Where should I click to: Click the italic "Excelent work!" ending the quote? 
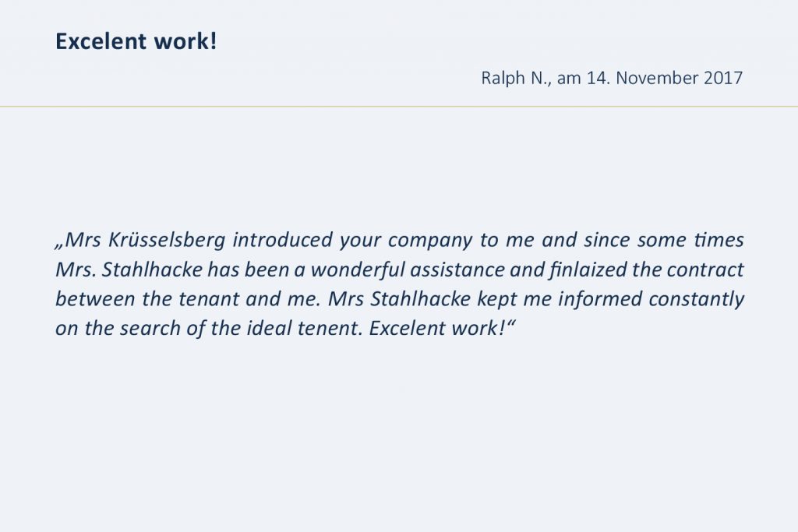[440, 328]
